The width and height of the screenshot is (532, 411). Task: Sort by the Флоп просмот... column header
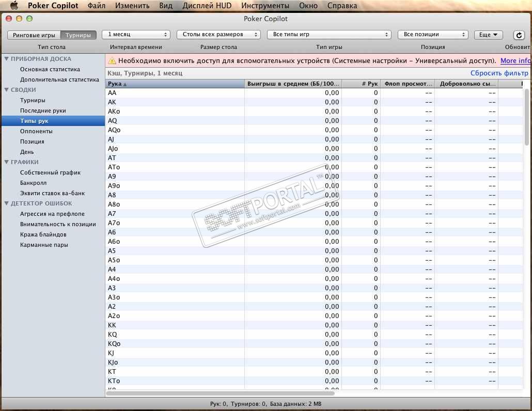pos(408,84)
